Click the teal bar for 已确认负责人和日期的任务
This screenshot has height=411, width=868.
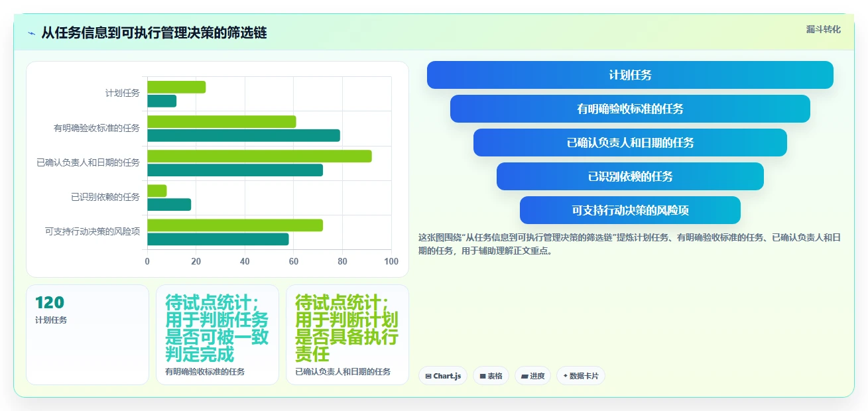tap(235, 170)
